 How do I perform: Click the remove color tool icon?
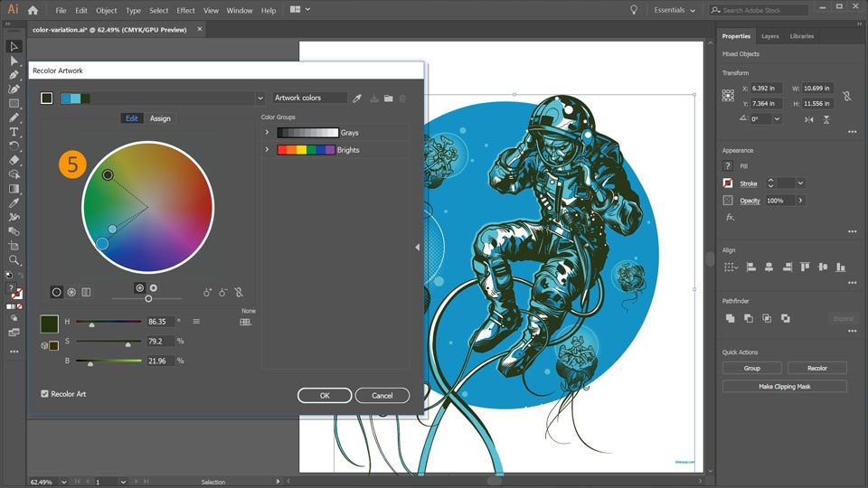coord(222,292)
